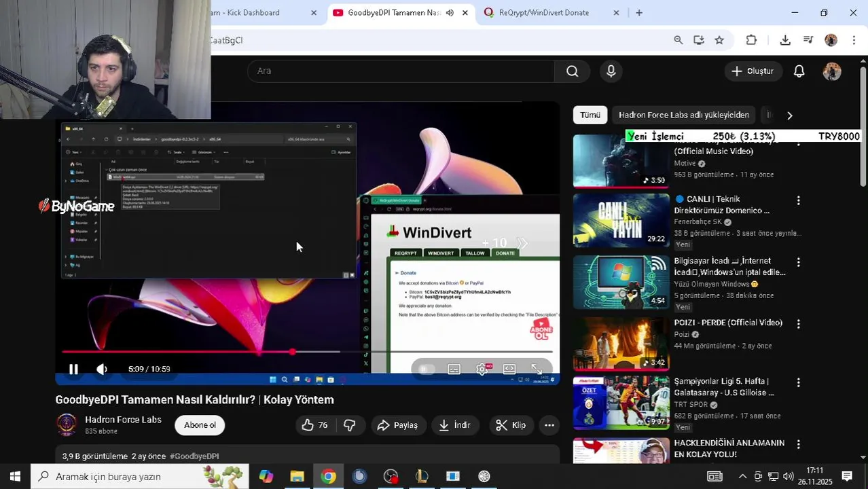868x489 pixels.
Task: Open Chrome media controls icon
Action: (808, 40)
